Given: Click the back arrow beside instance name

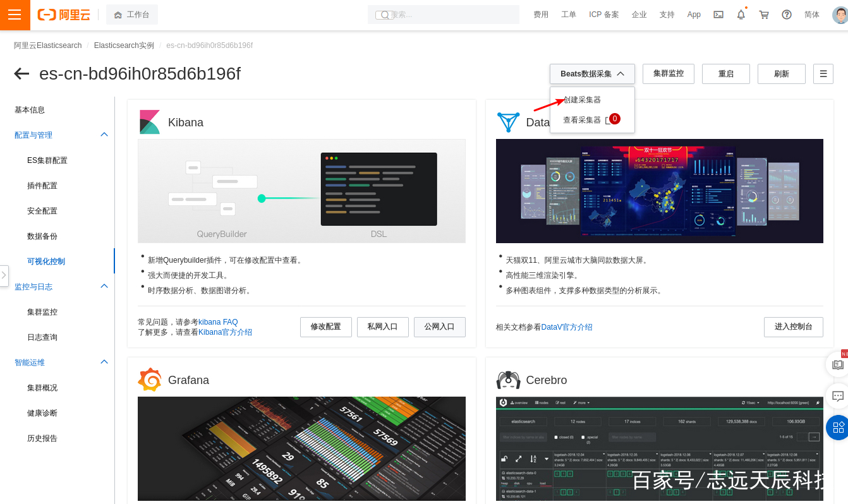Looking at the screenshot, I should [x=21, y=74].
